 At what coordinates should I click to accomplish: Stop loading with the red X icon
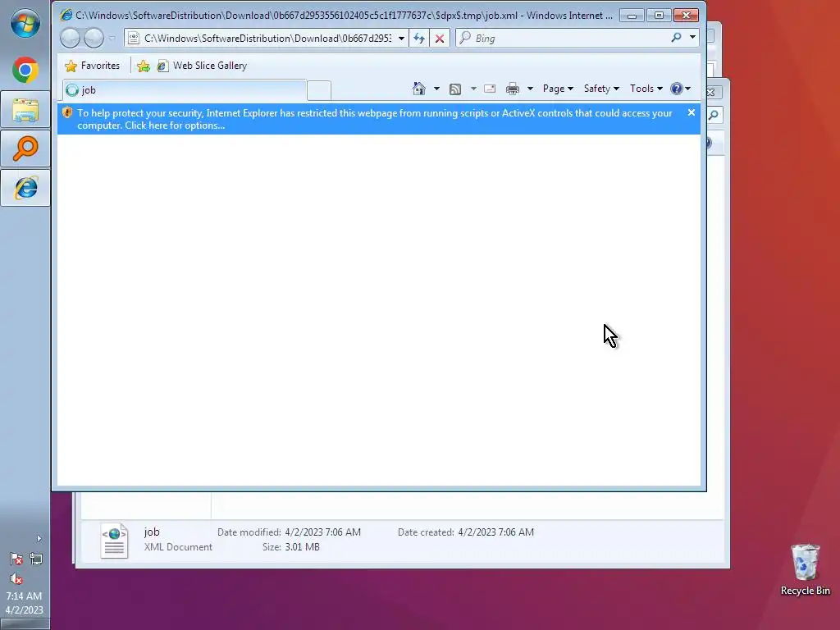440,38
